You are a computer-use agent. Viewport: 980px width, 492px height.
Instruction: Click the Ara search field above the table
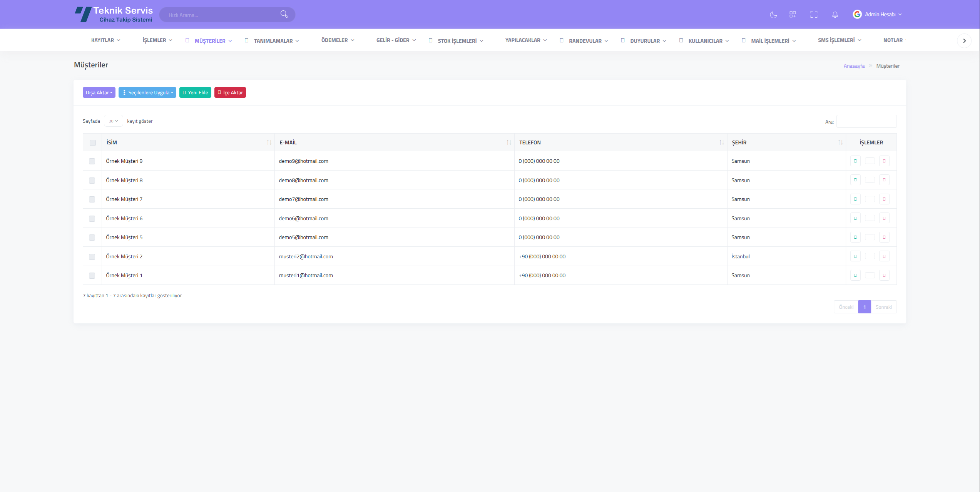(x=866, y=122)
